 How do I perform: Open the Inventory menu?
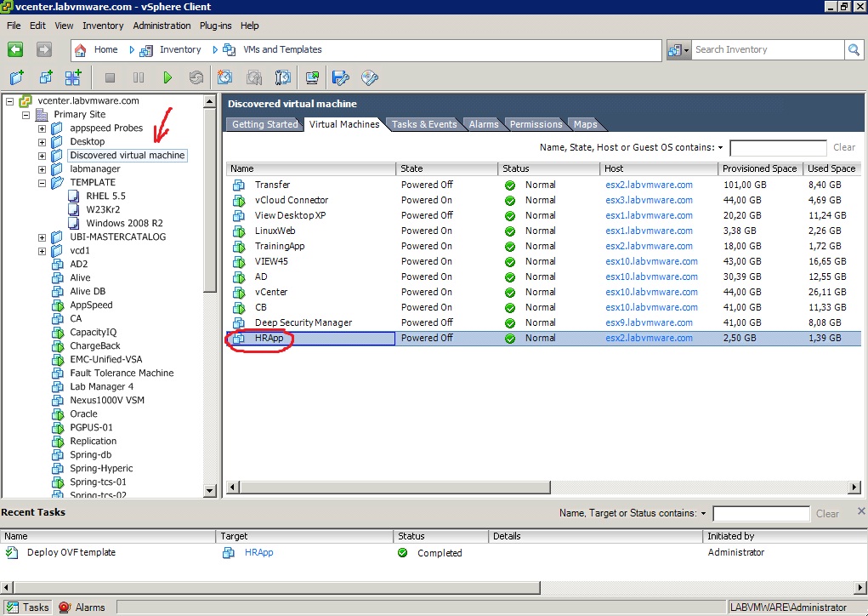[x=103, y=26]
